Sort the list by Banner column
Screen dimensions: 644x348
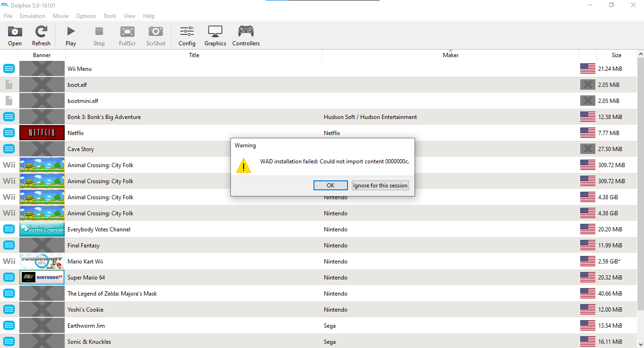[42, 55]
